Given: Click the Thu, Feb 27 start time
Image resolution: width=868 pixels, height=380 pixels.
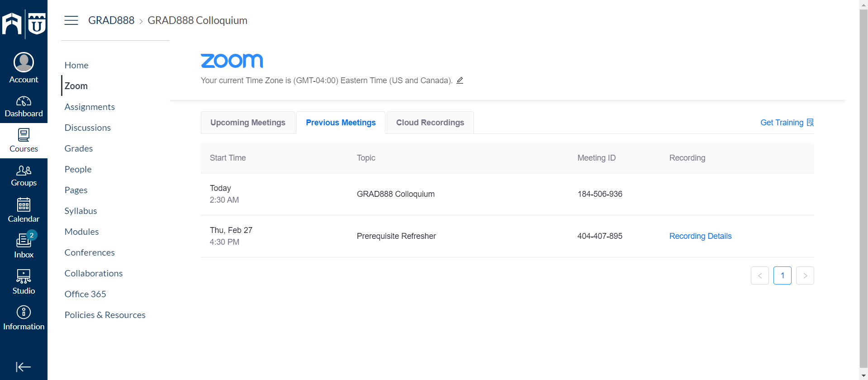Looking at the screenshot, I should [x=231, y=236].
